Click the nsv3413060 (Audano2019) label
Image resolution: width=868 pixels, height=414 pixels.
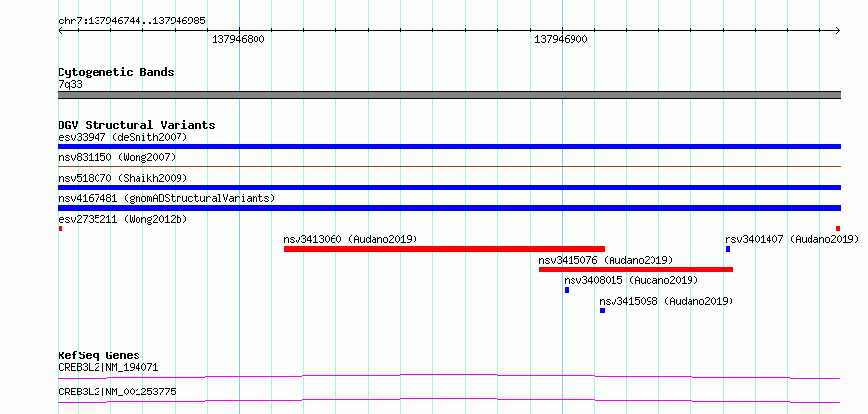tap(350, 239)
